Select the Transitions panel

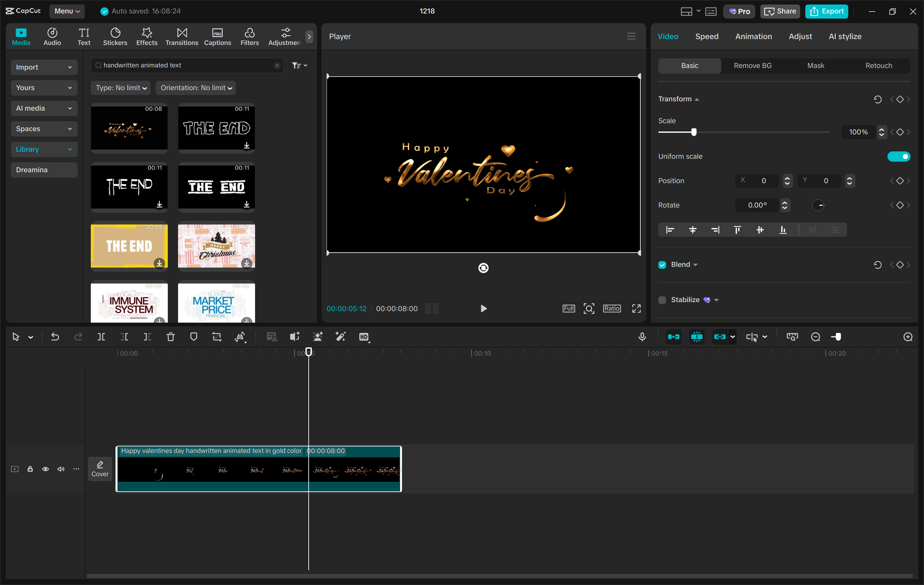pyautogui.click(x=182, y=37)
